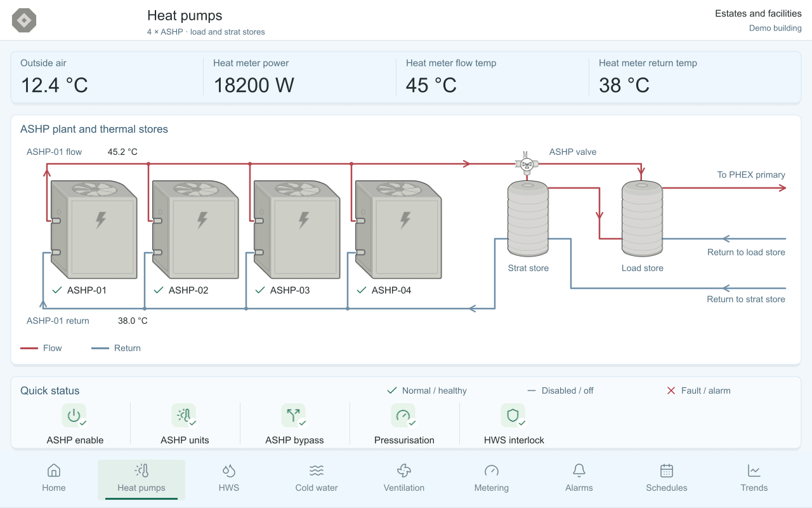
Task: Open ASHP bypass quick status
Action: (x=294, y=424)
